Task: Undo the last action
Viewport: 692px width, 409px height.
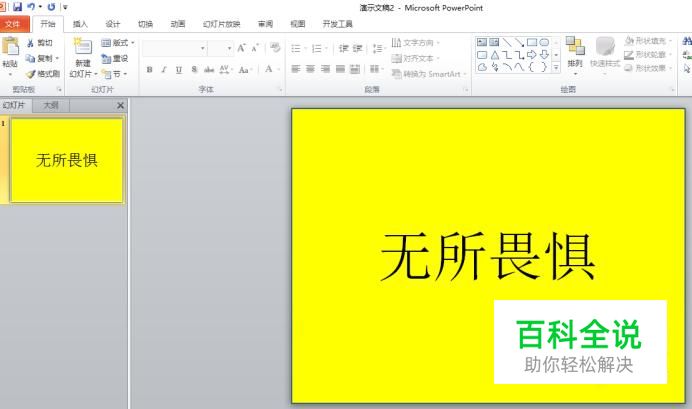Action: 31,7
